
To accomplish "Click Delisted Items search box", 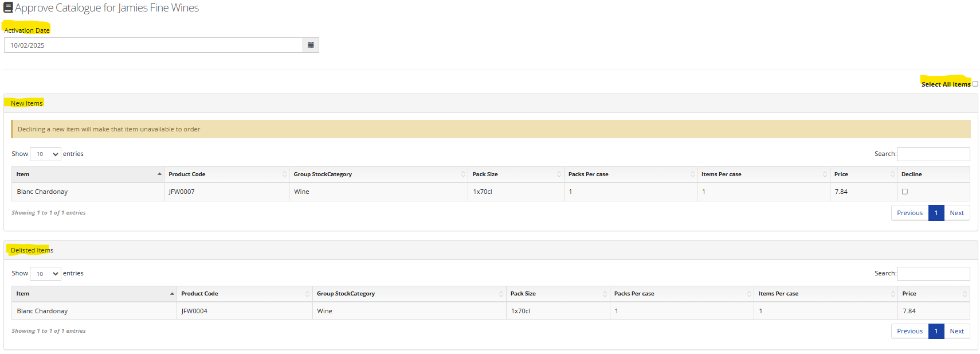I will click(933, 273).
